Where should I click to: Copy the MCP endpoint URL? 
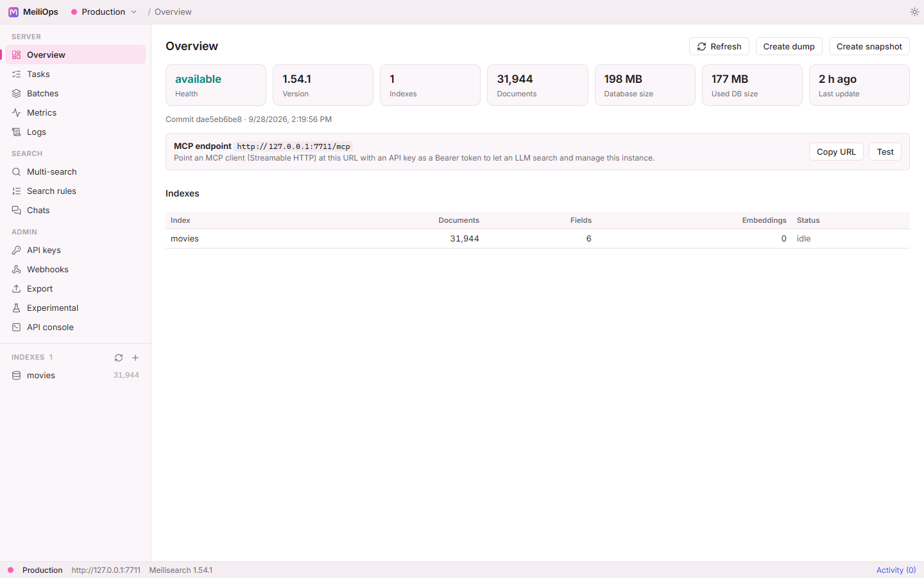[x=836, y=152]
